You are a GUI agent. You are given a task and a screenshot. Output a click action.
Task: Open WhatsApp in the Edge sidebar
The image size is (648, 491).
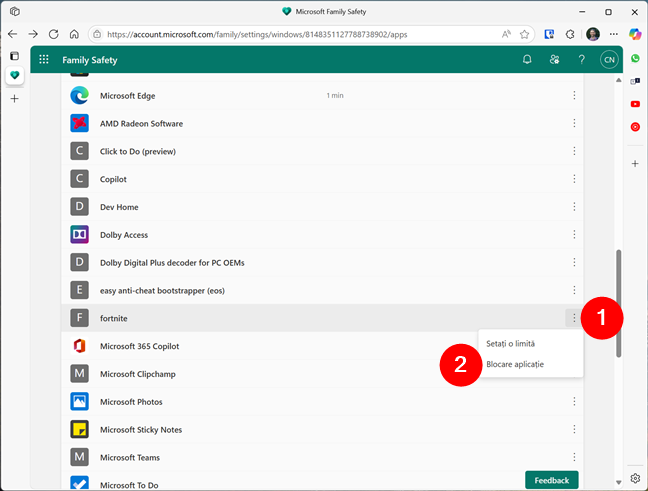(635, 58)
